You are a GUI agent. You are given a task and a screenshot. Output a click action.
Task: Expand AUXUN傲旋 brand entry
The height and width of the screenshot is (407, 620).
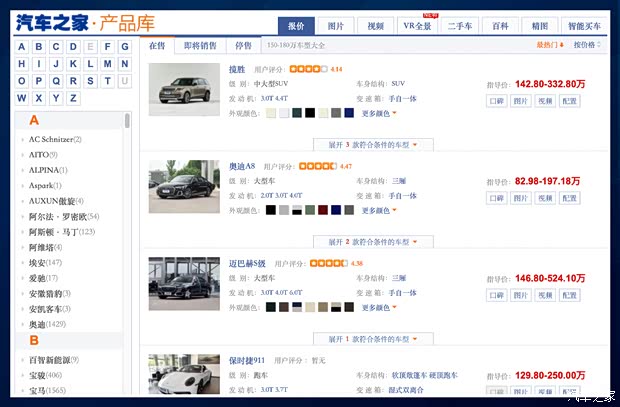click(x=56, y=201)
